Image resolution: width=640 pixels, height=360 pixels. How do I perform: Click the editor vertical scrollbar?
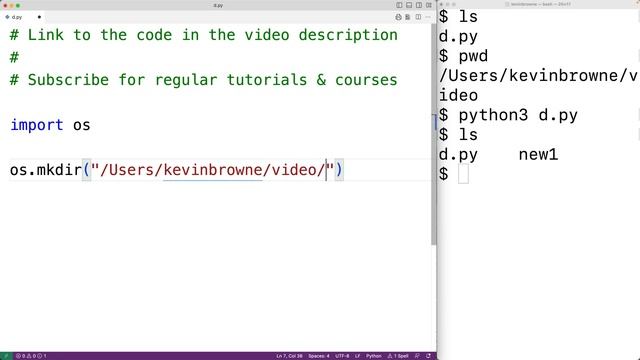click(433, 135)
